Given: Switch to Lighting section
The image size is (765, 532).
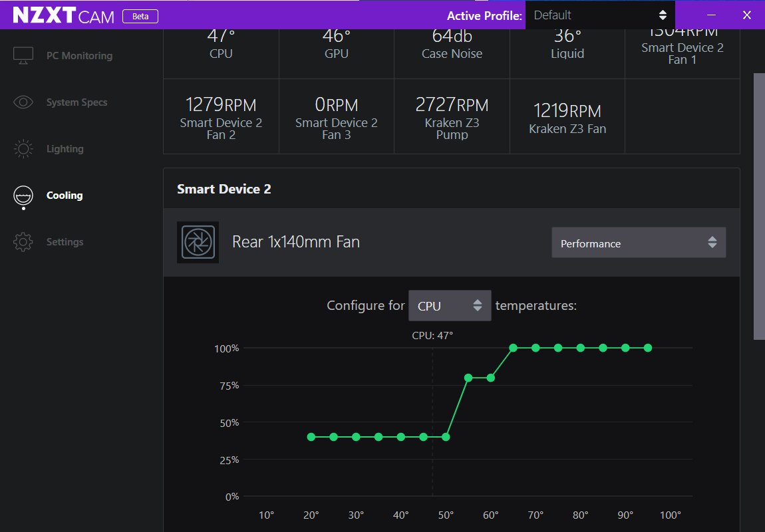Looking at the screenshot, I should click(65, 149).
